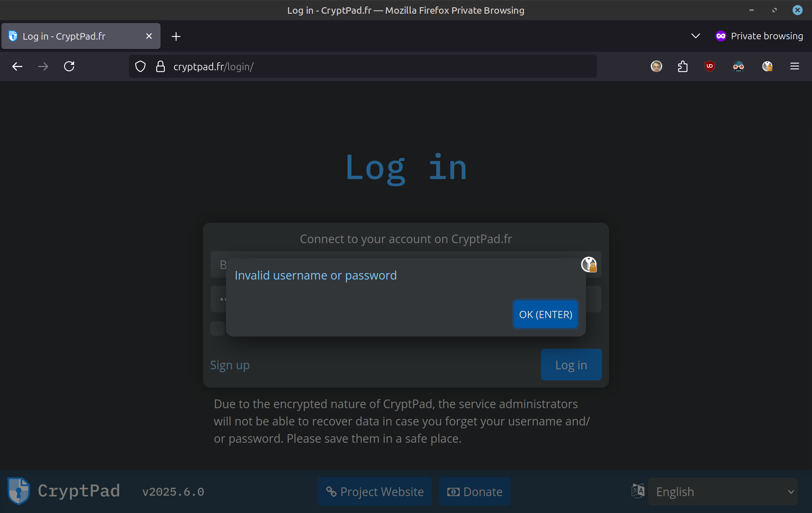This screenshot has width=812, height=513.
Task: Toggle the checkbox below password field
Action: click(x=217, y=329)
